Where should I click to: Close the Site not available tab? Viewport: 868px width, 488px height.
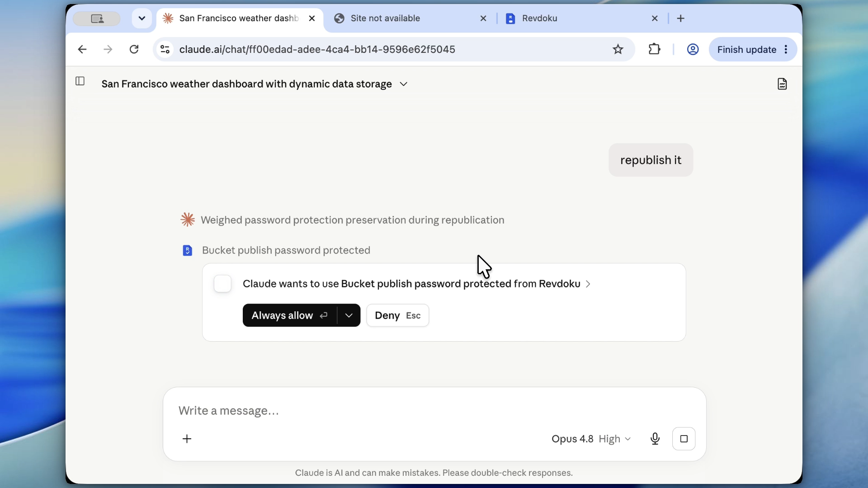(x=483, y=19)
